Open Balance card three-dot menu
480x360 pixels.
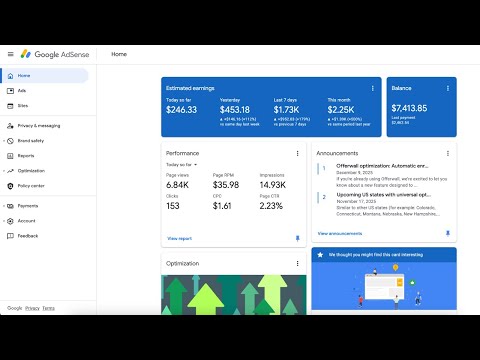(x=448, y=88)
